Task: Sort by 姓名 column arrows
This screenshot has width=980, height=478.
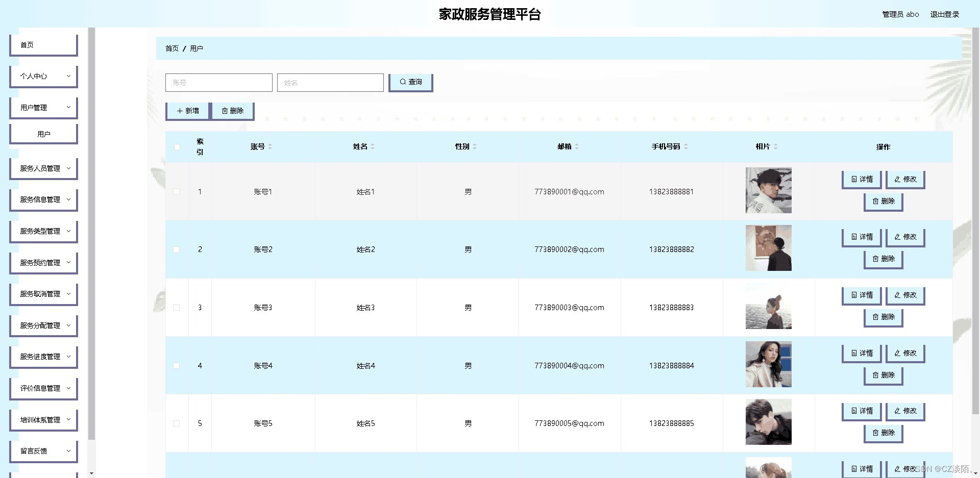Action: click(x=373, y=146)
